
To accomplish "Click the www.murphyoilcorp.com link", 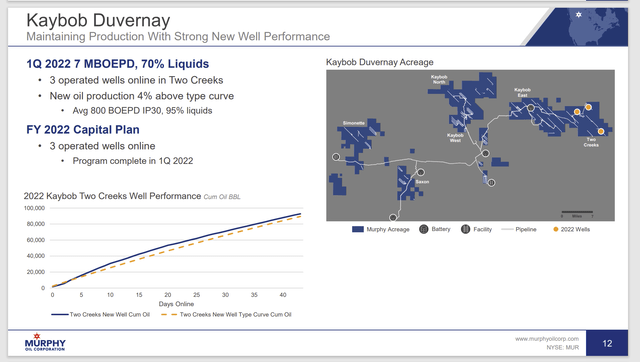I will [547, 339].
